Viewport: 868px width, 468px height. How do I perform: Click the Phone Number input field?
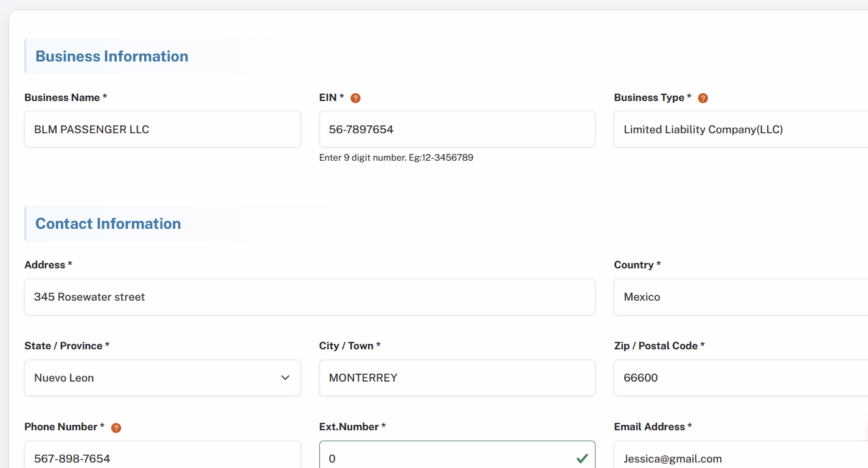pyautogui.click(x=162, y=455)
